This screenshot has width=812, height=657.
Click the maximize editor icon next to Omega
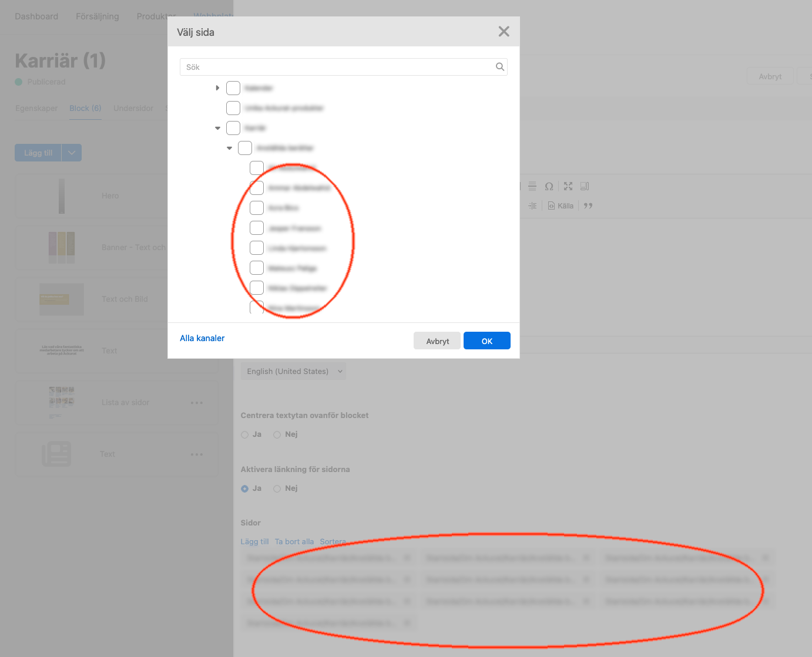pyautogui.click(x=568, y=187)
